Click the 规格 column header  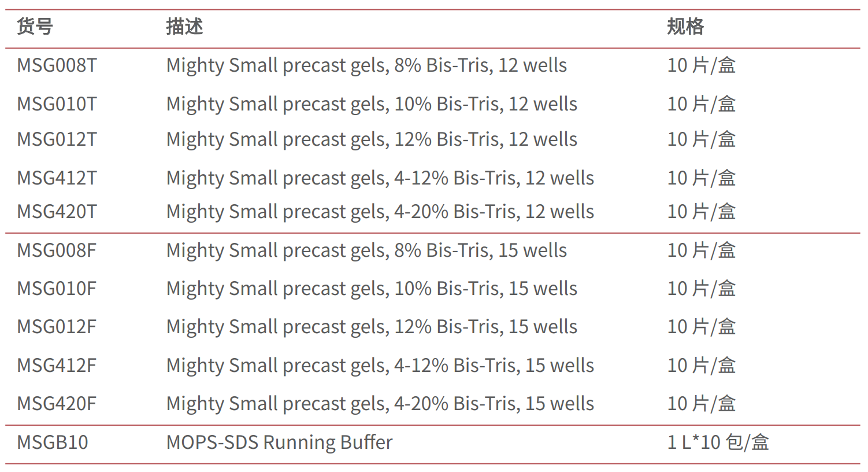pos(685,27)
